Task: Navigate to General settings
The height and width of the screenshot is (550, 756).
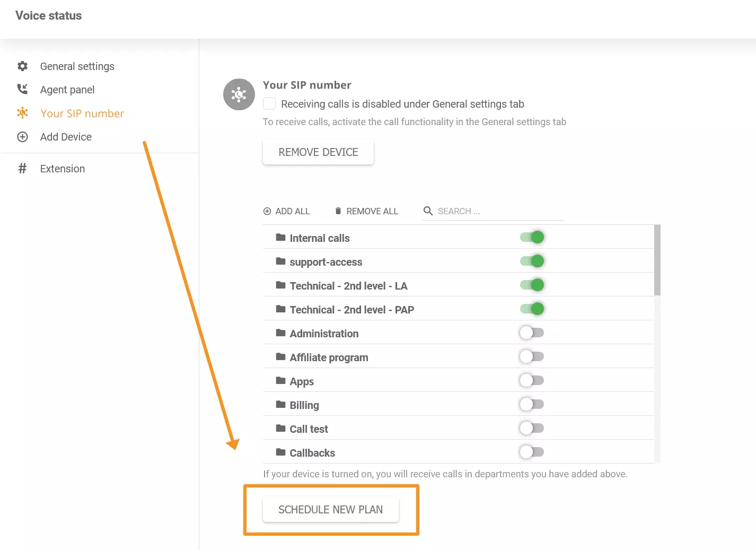Action: 77,66
